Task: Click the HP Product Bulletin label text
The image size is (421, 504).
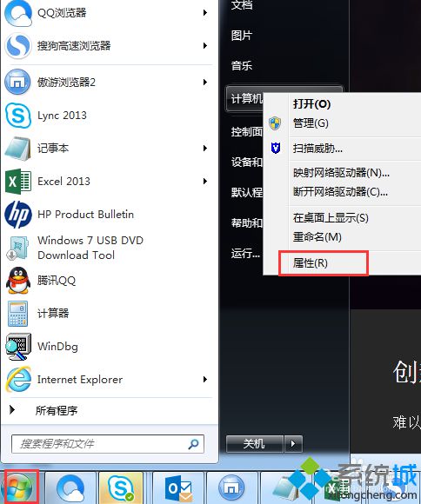Action: [x=85, y=215]
